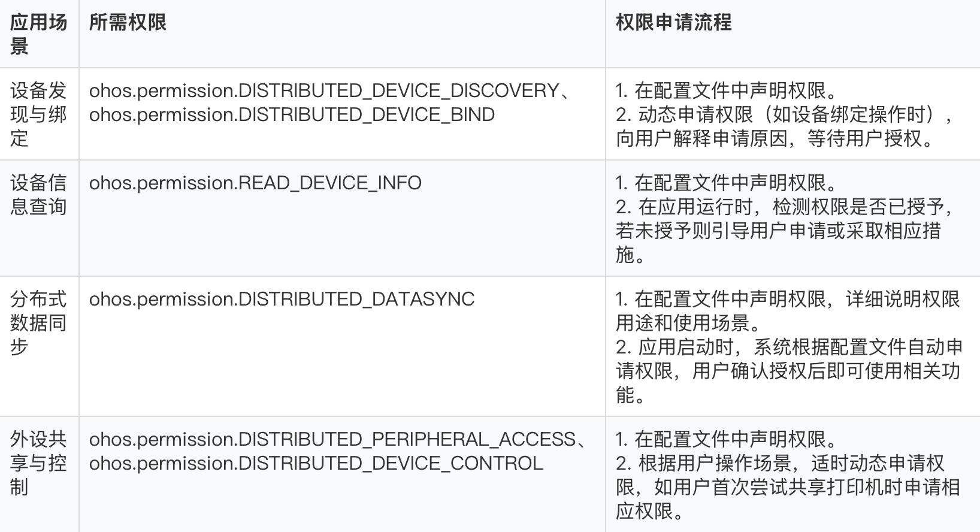
Task: Click the DISTRIBUTED_DEVICE_BIND permission text
Action: 292,114
